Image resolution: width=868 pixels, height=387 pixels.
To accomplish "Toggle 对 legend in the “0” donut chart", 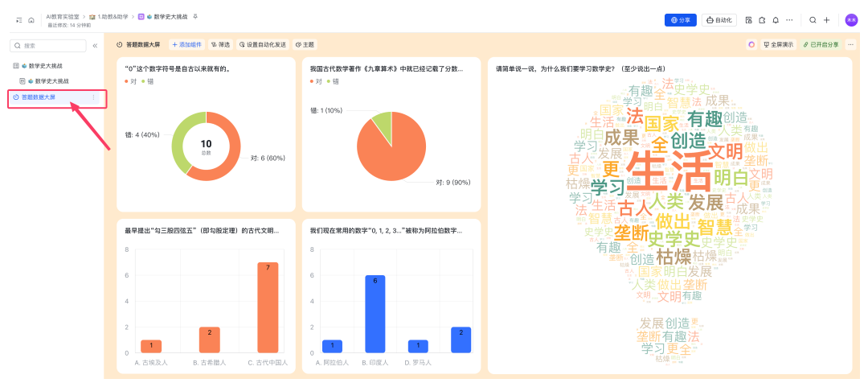I will click(130, 81).
